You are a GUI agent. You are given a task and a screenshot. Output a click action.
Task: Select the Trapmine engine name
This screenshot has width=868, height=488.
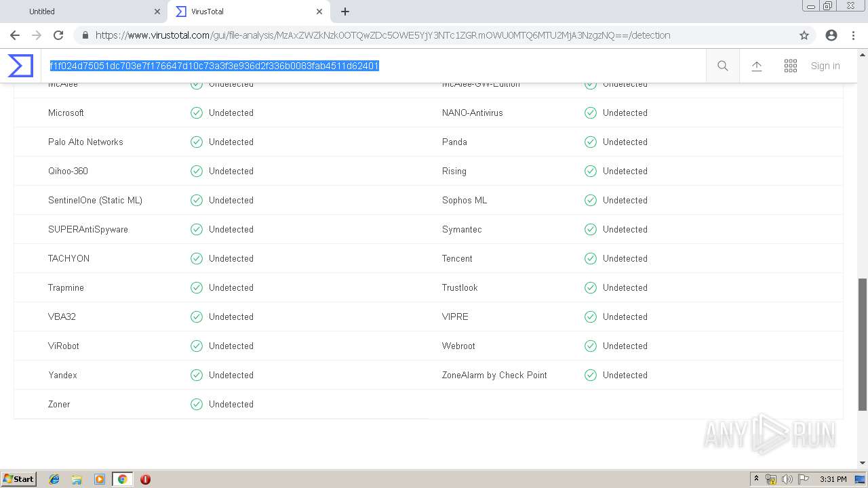pyautogui.click(x=66, y=287)
